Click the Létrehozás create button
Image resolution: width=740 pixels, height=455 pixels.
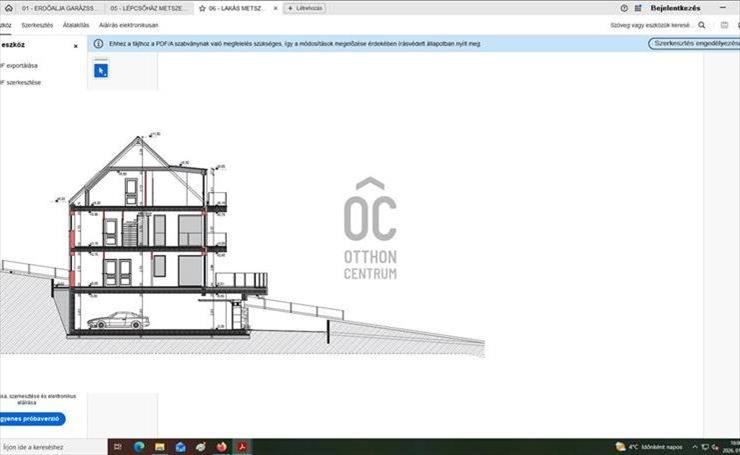[305, 8]
